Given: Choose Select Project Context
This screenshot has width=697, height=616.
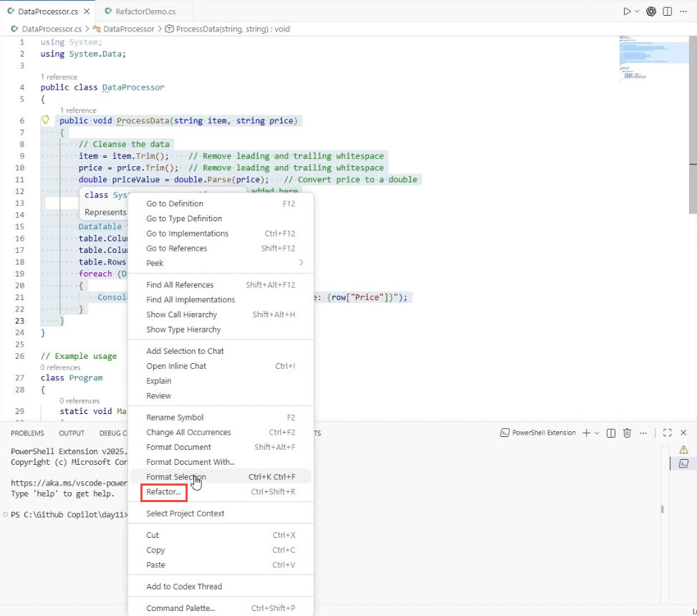Looking at the screenshot, I should click(x=221, y=514).
